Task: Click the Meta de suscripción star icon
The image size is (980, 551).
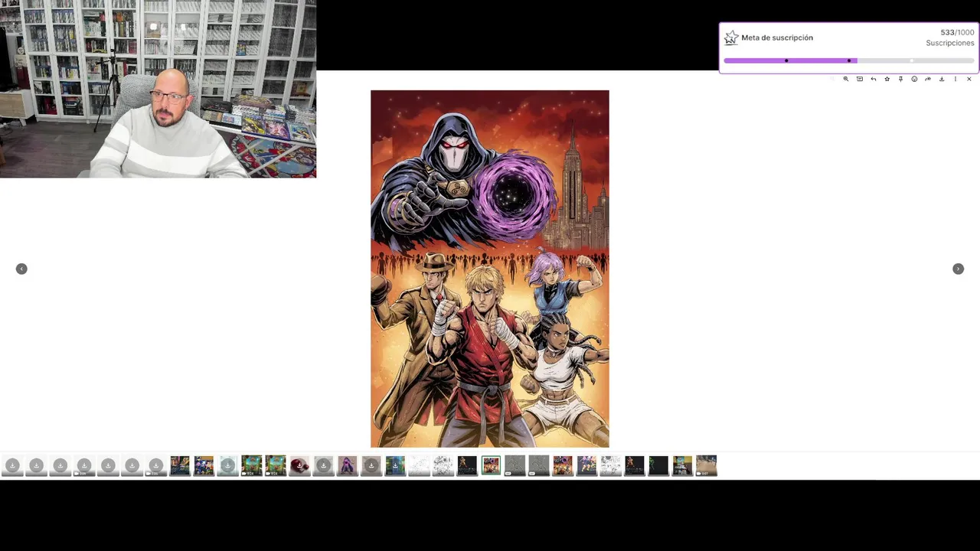Action: [731, 37]
